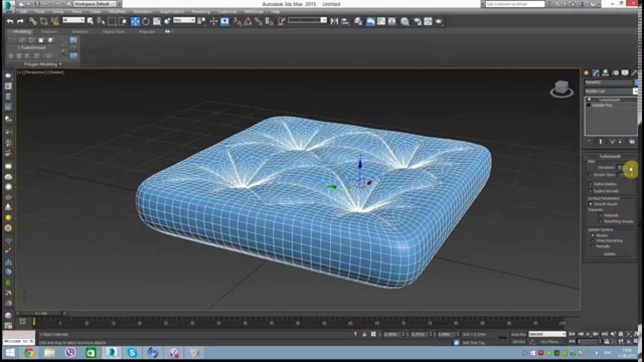Switch to the Modify panel tab

click(596, 73)
